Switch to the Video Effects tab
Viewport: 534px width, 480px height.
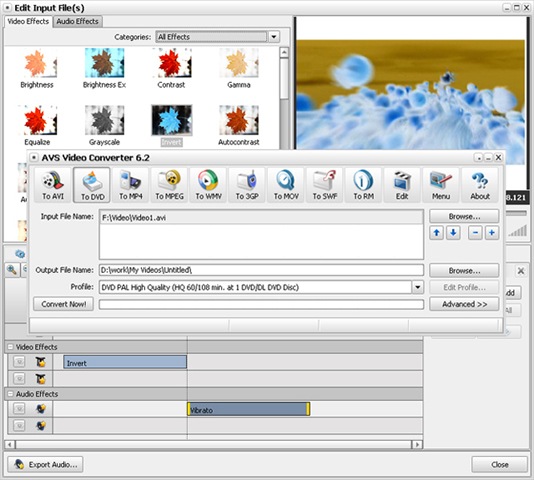(x=28, y=21)
